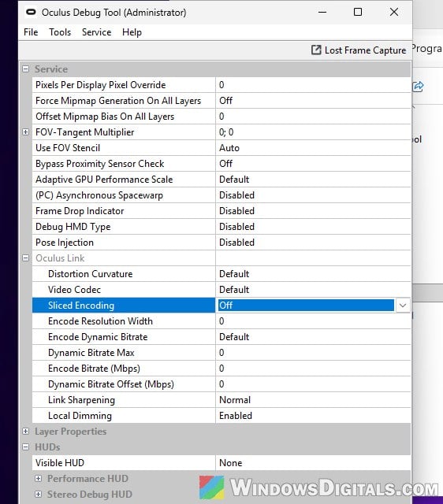Edit Offset Mipmap Bias value
The image size is (443, 504).
(313, 117)
